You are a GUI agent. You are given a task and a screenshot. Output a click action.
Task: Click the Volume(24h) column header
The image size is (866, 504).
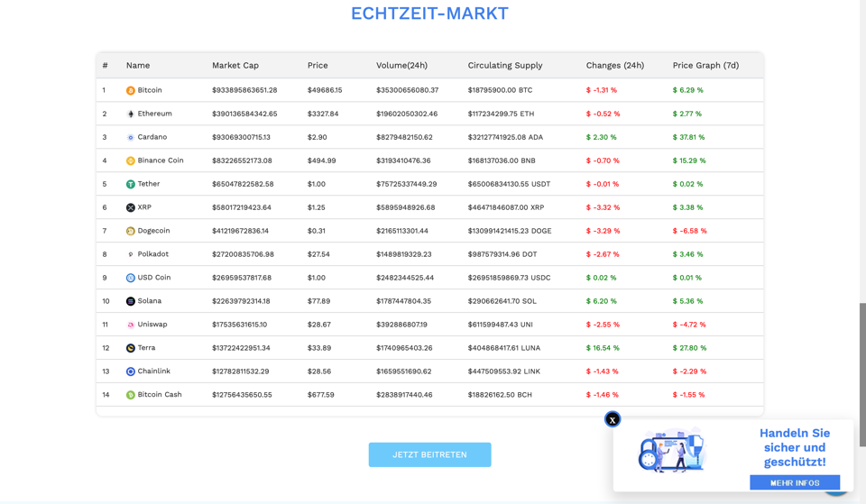[x=401, y=65]
